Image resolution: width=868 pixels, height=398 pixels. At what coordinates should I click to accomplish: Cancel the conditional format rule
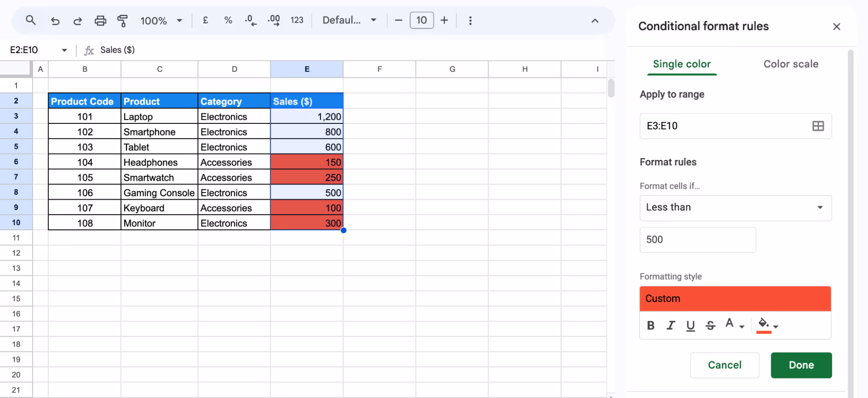tap(725, 365)
